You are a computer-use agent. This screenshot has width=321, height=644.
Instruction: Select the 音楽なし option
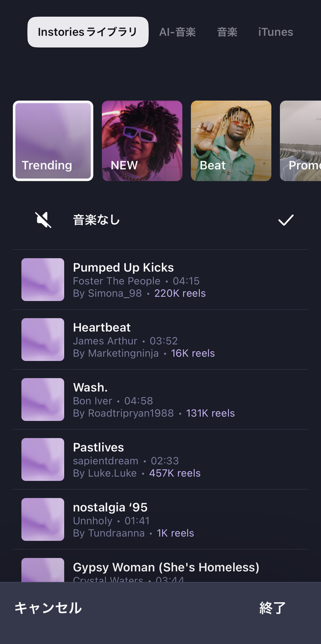click(160, 219)
